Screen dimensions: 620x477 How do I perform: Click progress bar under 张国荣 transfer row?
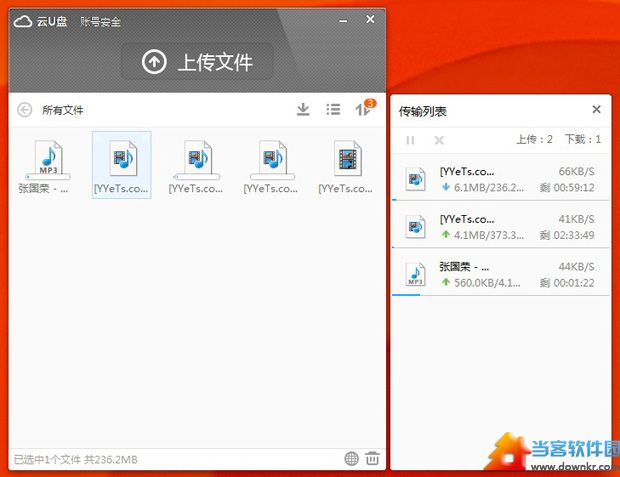tap(500, 295)
